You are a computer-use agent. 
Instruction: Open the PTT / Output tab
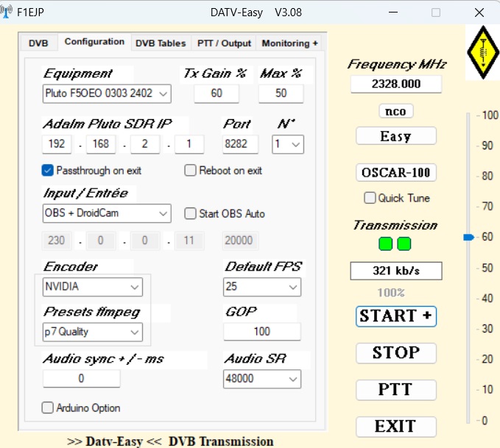pos(224,43)
